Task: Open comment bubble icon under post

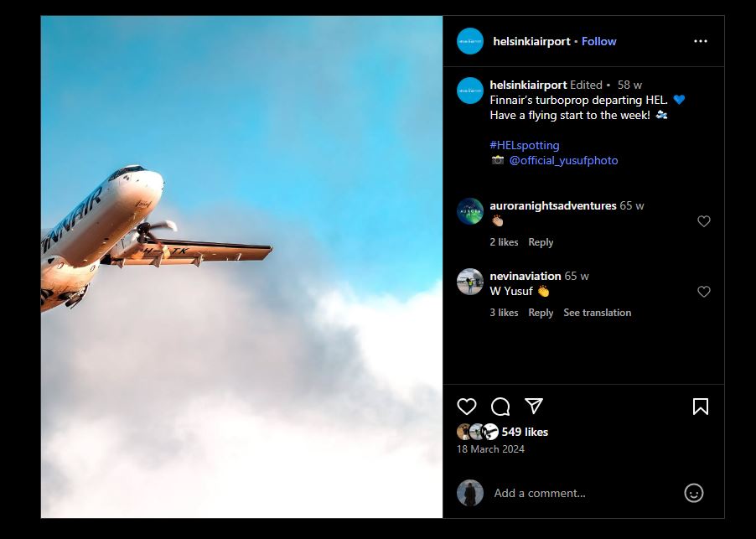Action: (x=500, y=407)
